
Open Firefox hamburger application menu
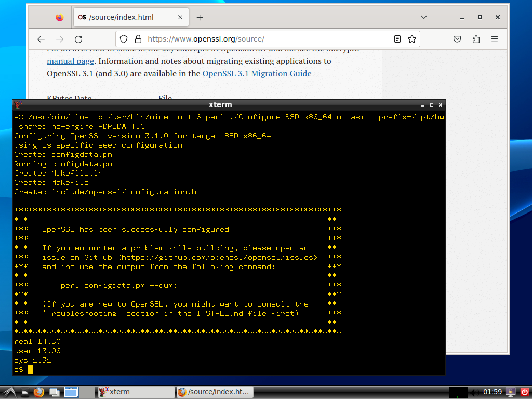[495, 39]
